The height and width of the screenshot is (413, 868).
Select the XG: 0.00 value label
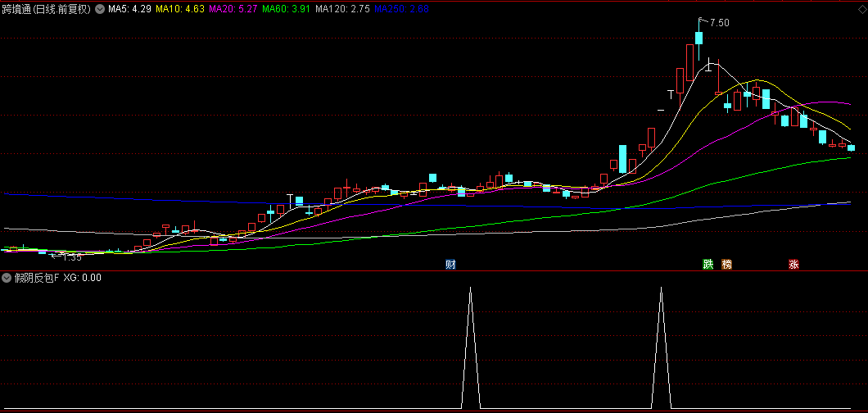[x=82, y=278]
